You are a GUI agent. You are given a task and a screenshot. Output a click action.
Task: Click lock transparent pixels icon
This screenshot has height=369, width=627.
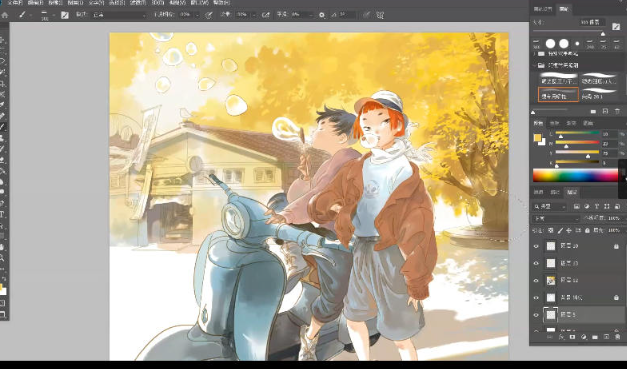(551, 231)
